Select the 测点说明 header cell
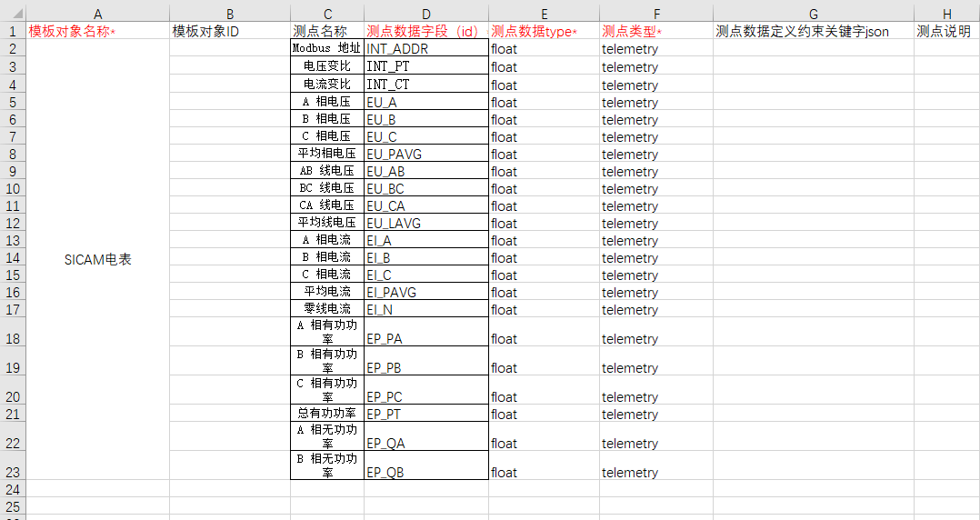 click(945, 32)
